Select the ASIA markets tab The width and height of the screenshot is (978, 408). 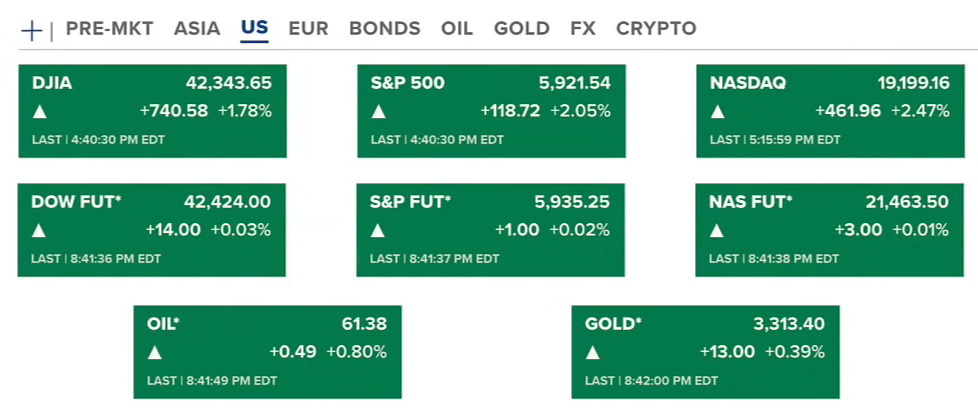click(197, 29)
